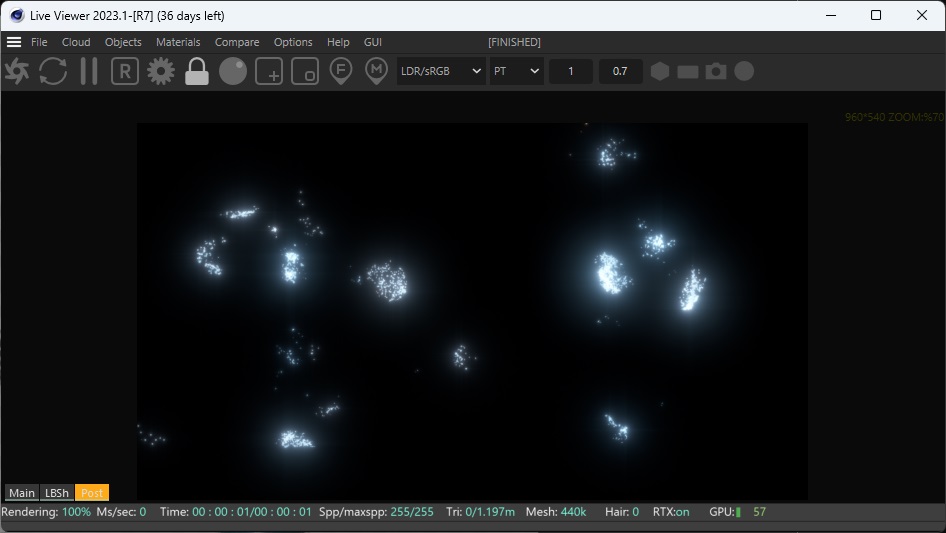
Task: Maximize the Live Viewer window
Action: pyautogui.click(x=876, y=16)
